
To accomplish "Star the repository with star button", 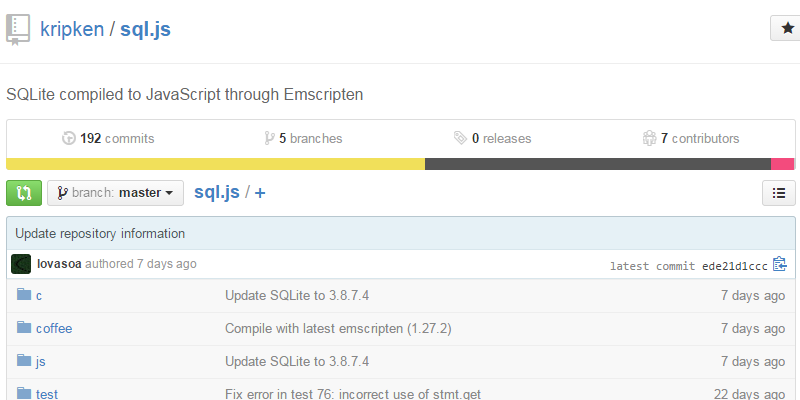I will (785, 29).
